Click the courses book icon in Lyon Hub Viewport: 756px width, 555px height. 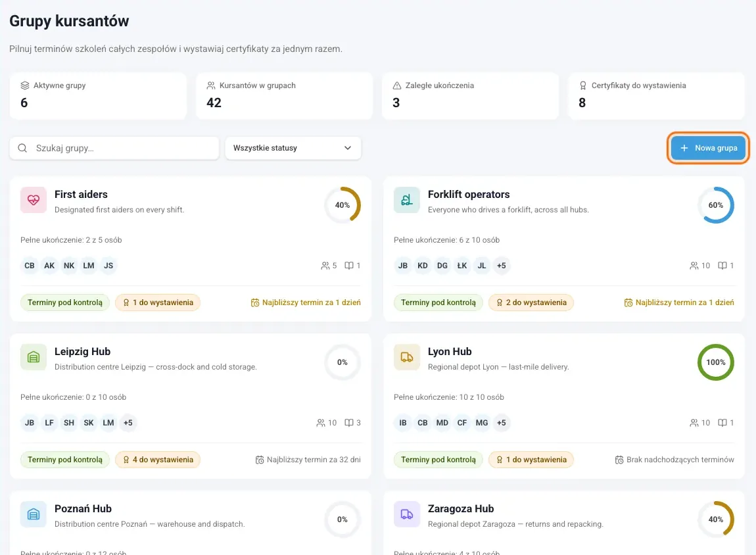point(722,423)
